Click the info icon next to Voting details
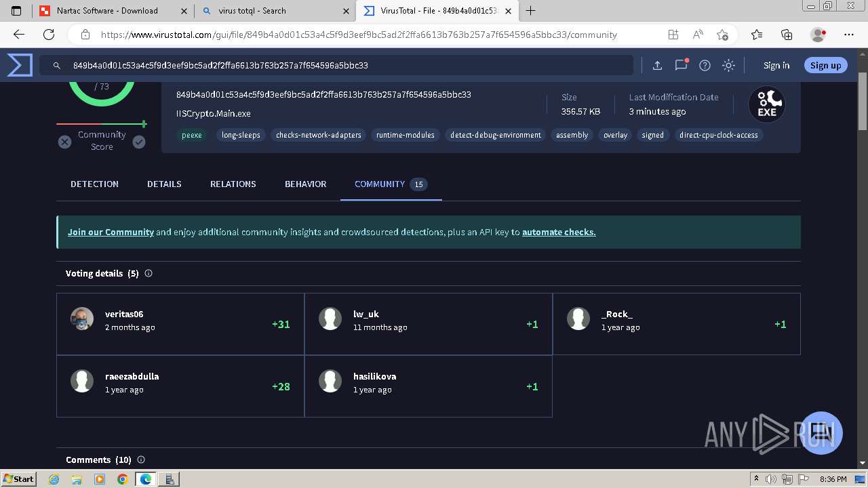This screenshot has width=868, height=488. coord(149,273)
